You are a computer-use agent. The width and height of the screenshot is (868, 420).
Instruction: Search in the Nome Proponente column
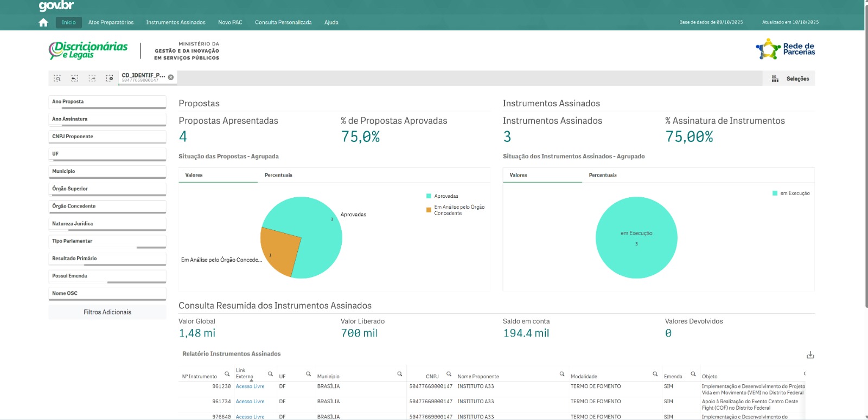tap(562, 374)
